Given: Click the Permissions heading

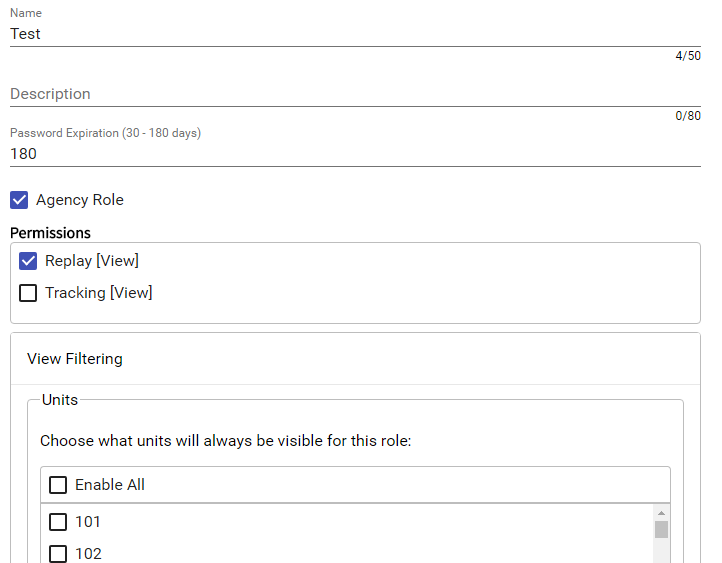Looking at the screenshot, I should click(x=50, y=233).
